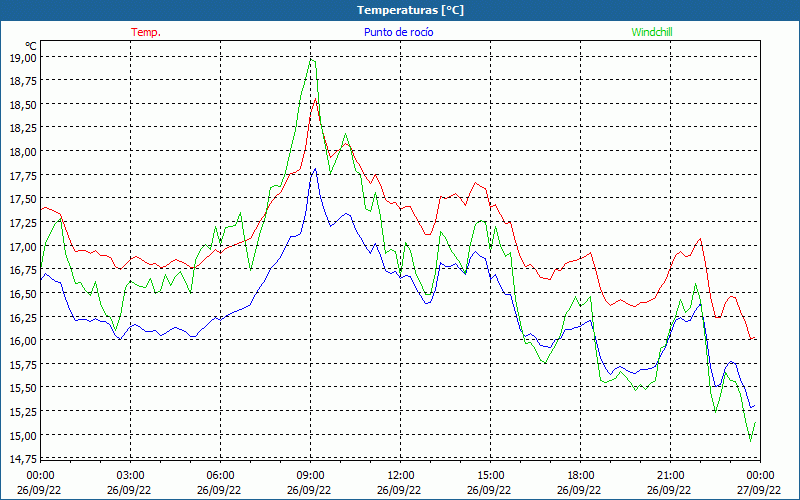Select the 16,50 y-axis value
Screen dimensions: 800x500
click(x=23, y=293)
